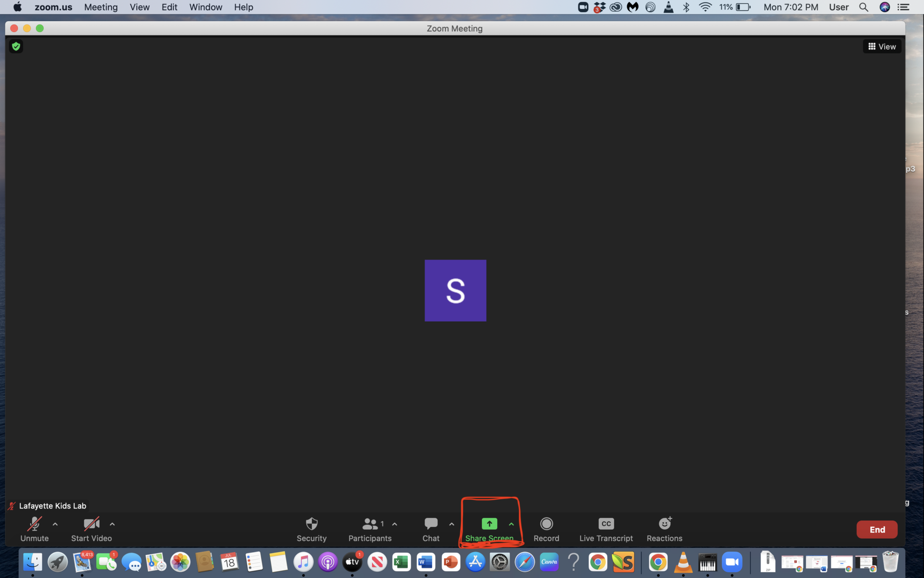This screenshot has width=924, height=578.
Task: Expand the arrow beside Participants
Action: 395,524
